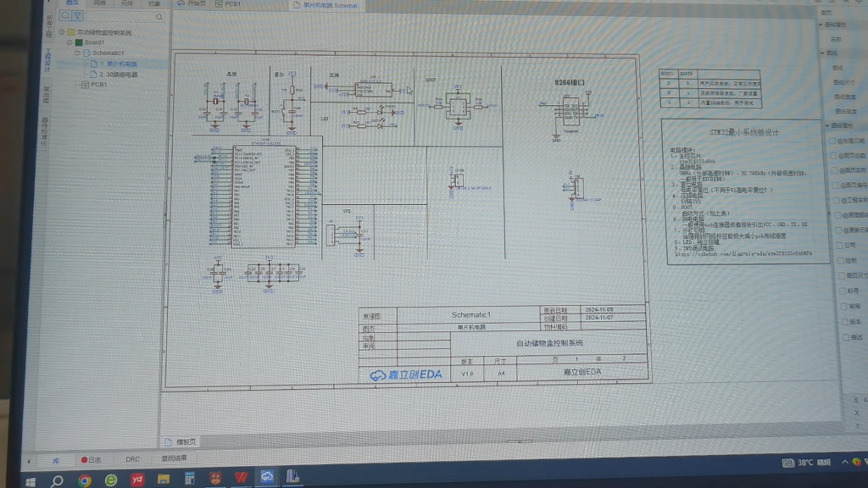Click the bottom panel collapse arrow icon
Viewport: 868px width, 488px height.
tap(29, 461)
